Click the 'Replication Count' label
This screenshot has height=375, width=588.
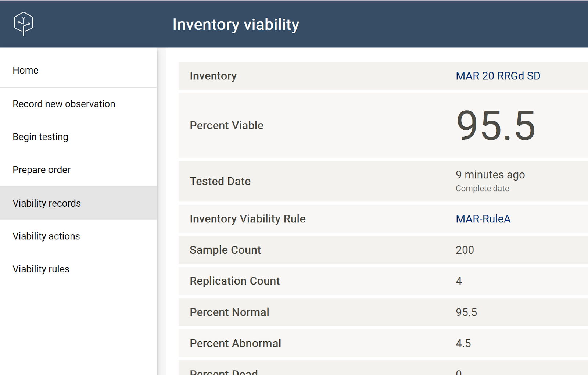point(235,281)
